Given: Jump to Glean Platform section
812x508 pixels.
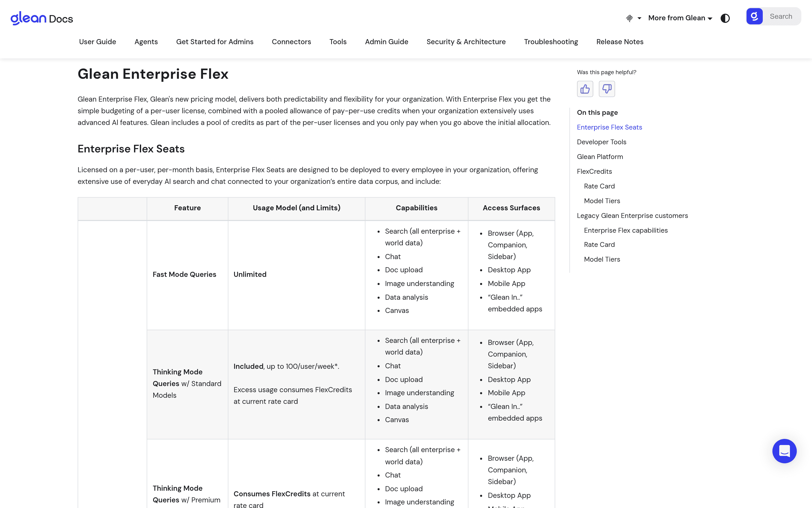Looking at the screenshot, I should [600, 157].
